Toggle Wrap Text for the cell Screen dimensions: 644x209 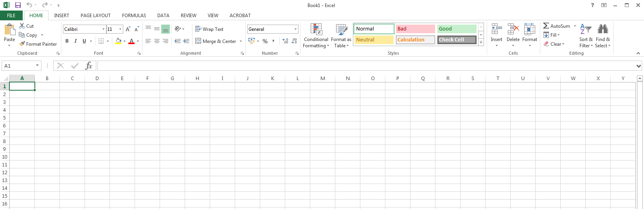[x=209, y=29]
